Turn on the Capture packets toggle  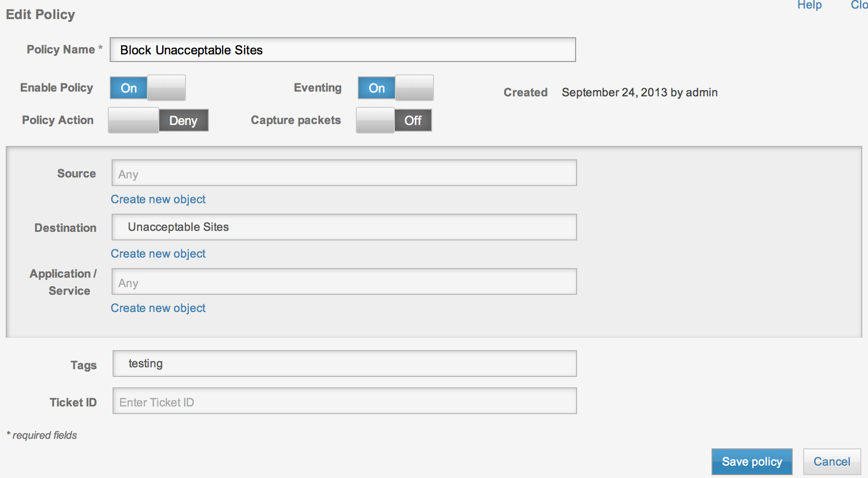click(394, 120)
